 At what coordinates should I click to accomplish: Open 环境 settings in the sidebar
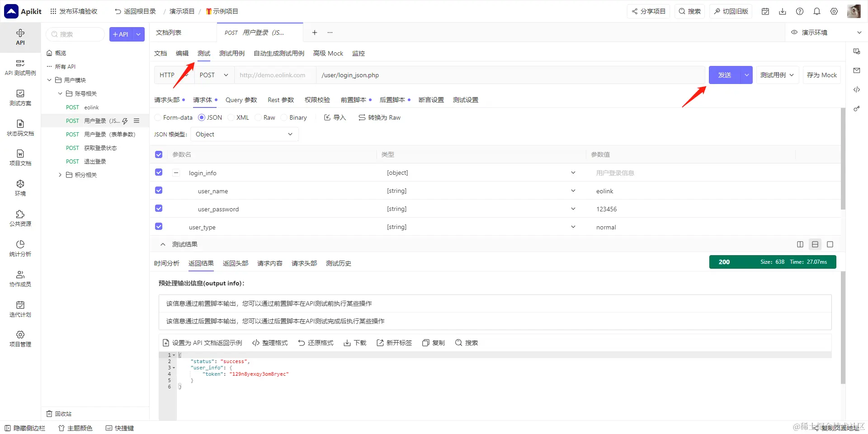20,188
